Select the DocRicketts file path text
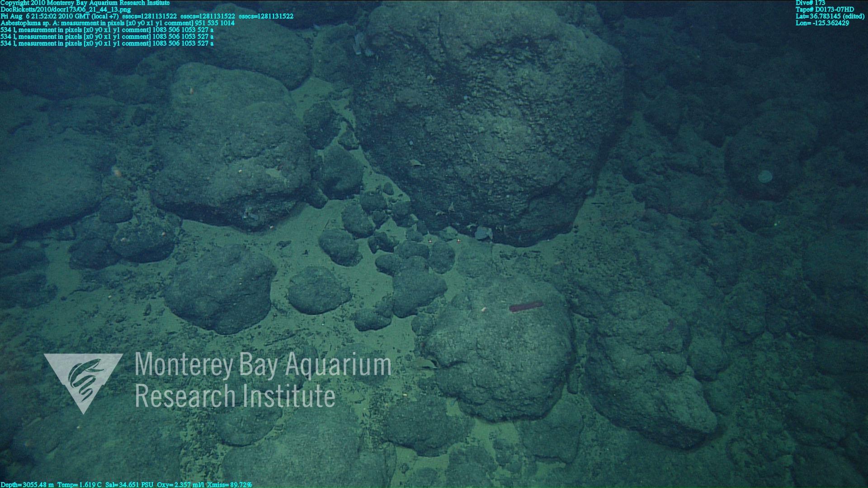 (66, 9)
